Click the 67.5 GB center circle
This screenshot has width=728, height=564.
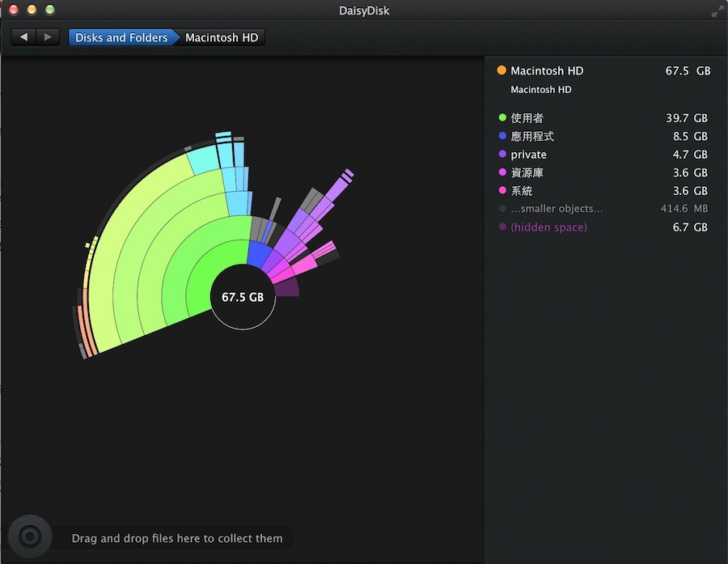point(243,297)
